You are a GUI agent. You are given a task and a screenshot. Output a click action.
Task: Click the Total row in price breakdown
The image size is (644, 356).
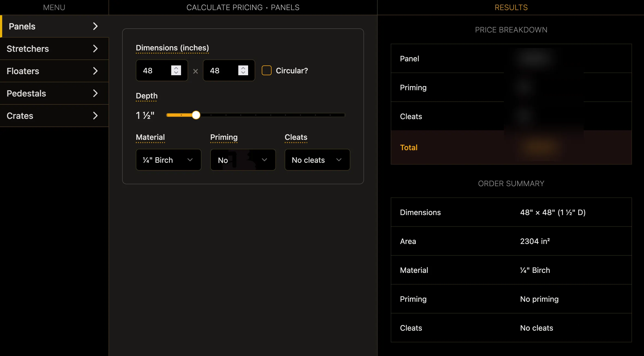point(511,147)
